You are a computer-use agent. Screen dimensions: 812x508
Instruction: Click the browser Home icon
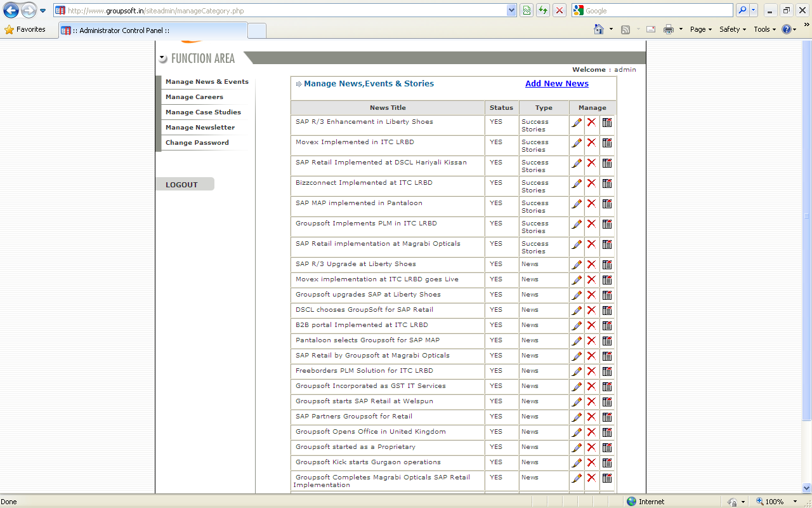point(598,29)
